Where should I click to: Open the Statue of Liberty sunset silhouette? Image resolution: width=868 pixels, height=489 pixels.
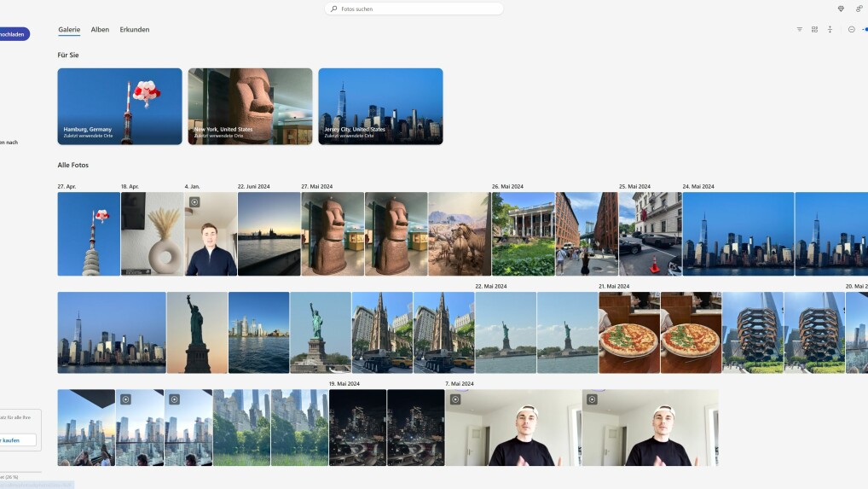(x=197, y=332)
